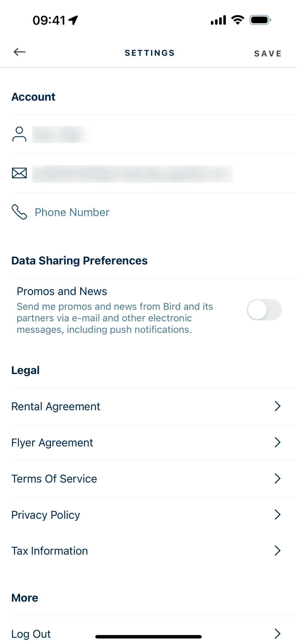Tap the location arrow status icon
The width and height of the screenshot is (297, 644).
coord(73,20)
